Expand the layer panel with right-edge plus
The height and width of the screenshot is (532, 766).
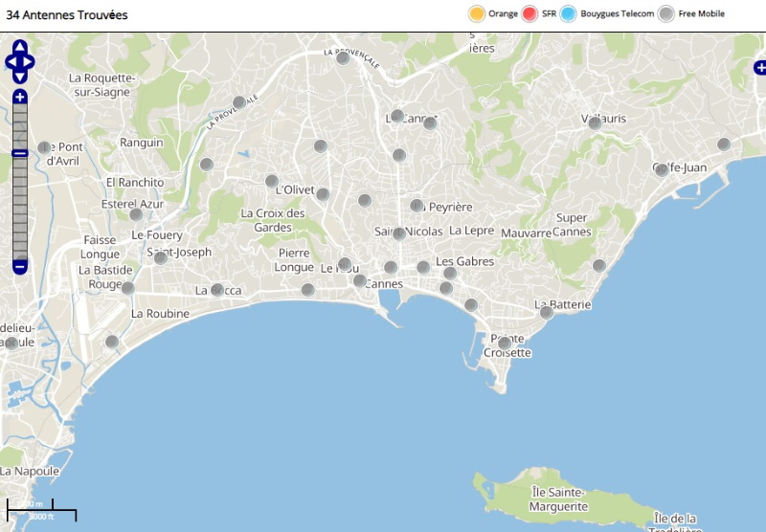tap(760, 67)
